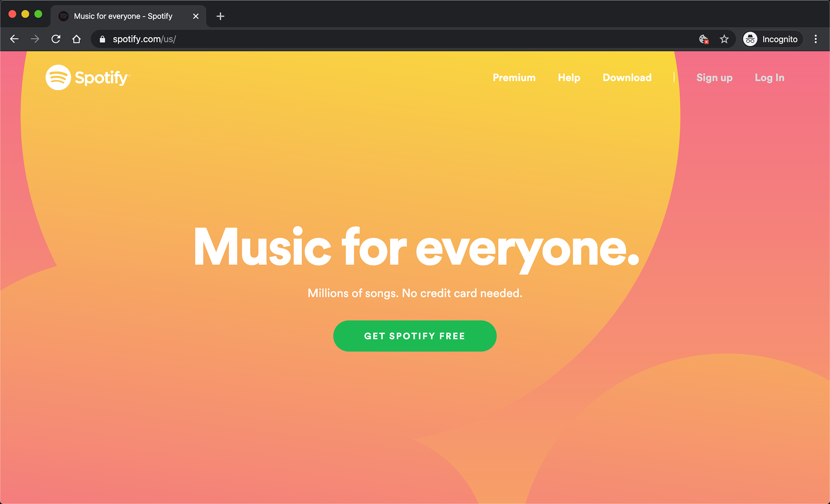Click the Sign up link

pyautogui.click(x=714, y=78)
